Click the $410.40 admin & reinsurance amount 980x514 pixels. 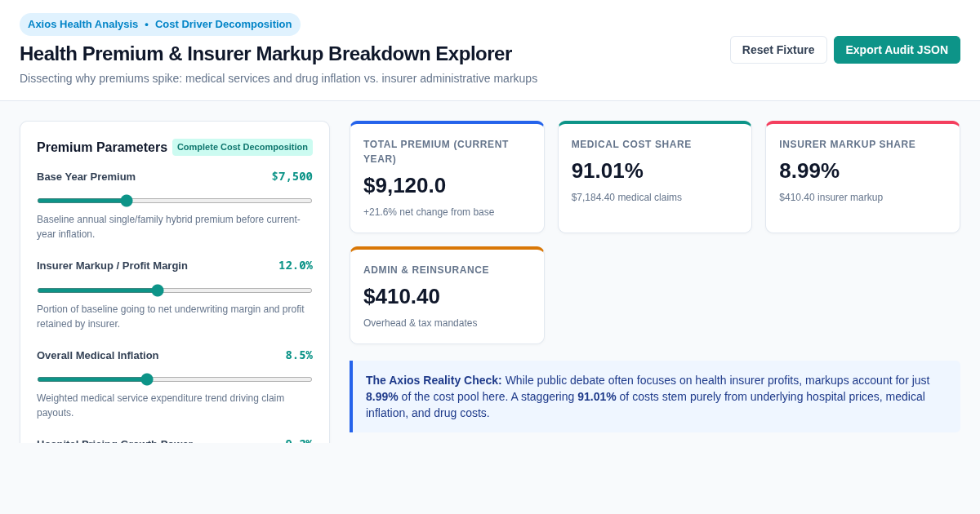click(402, 296)
